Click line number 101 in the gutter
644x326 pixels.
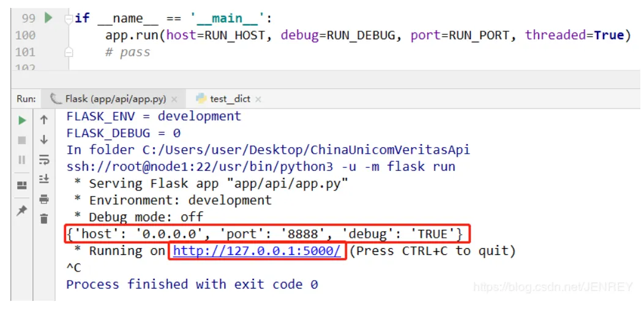click(25, 52)
